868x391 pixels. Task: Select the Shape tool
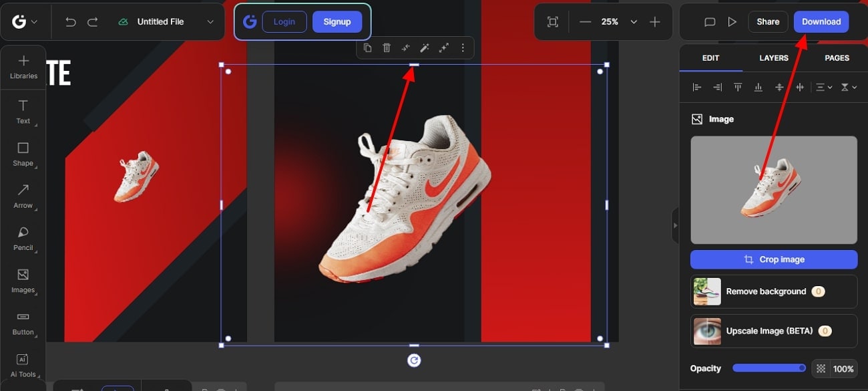[x=23, y=154]
